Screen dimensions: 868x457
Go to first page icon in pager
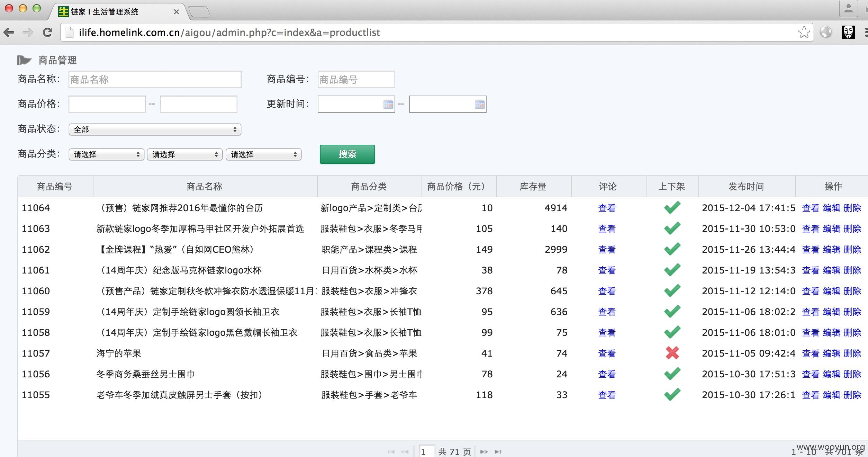[x=391, y=451]
